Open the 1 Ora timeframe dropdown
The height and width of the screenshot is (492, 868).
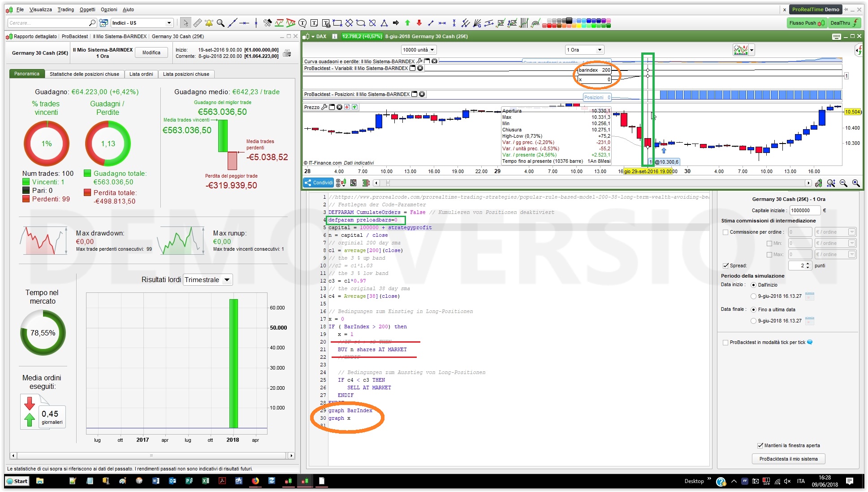[x=585, y=50]
